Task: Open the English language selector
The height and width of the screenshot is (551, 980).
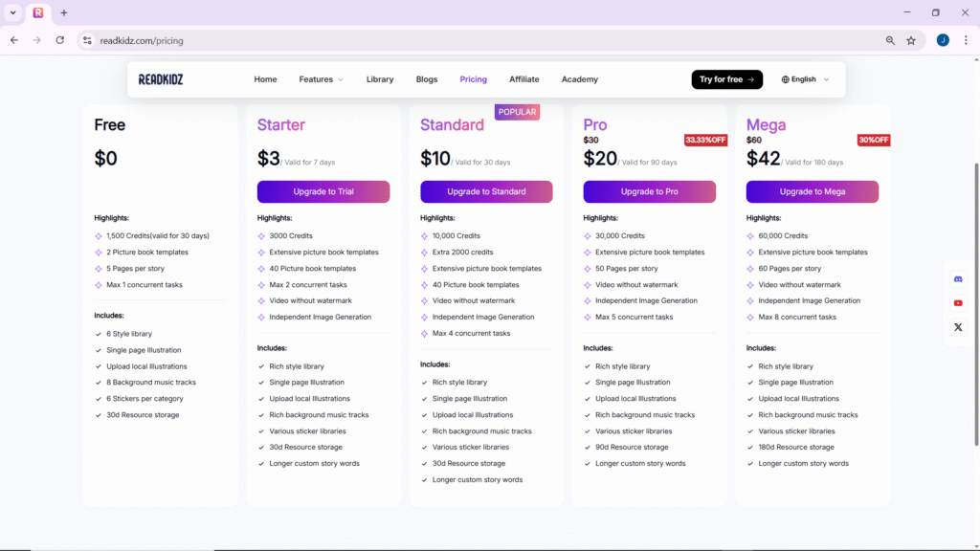Action: click(x=805, y=79)
